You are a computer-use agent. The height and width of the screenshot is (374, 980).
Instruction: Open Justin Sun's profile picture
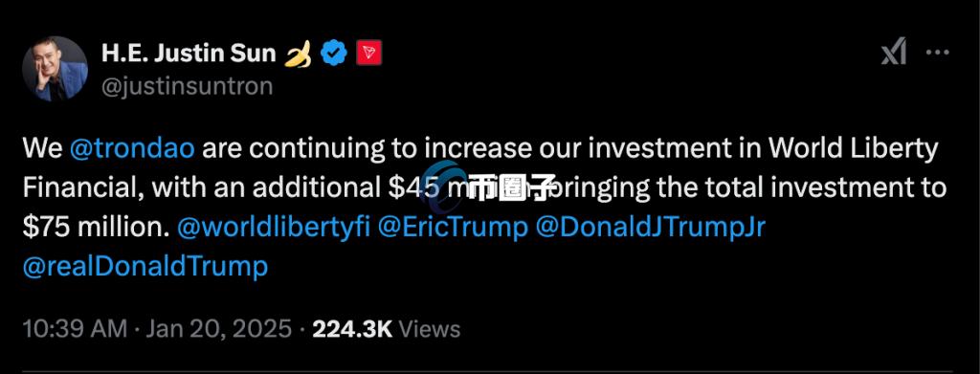coord(55,69)
